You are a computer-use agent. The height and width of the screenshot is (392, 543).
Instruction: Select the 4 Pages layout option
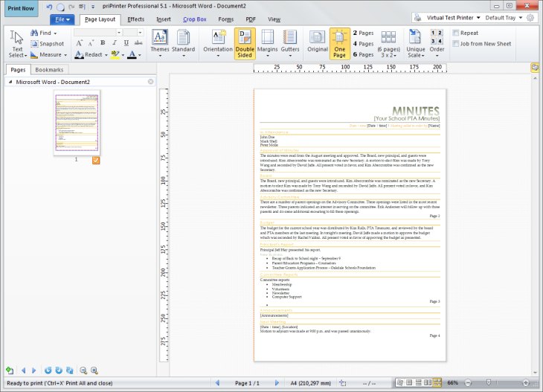363,44
